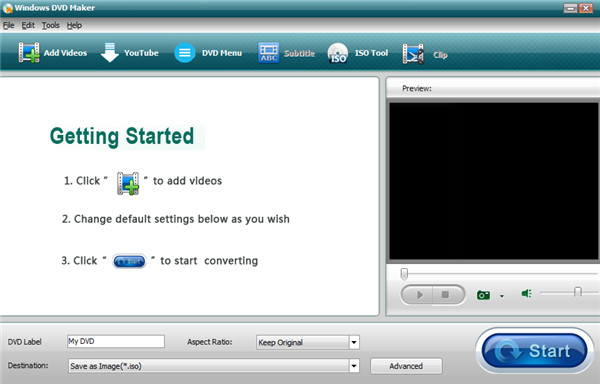
Task: Open the File menu
Action: pyautogui.click(x=8, y=25)
